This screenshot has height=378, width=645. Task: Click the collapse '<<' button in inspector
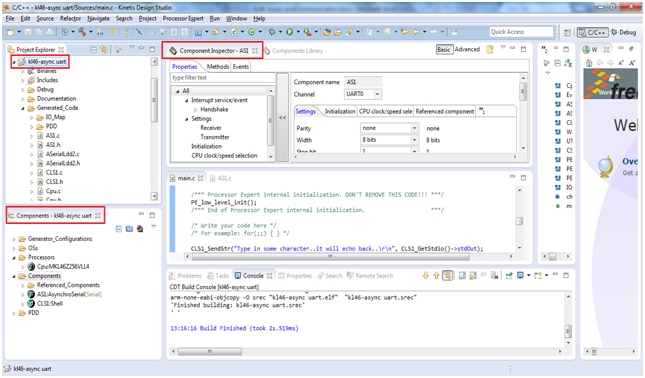point(283,117)
